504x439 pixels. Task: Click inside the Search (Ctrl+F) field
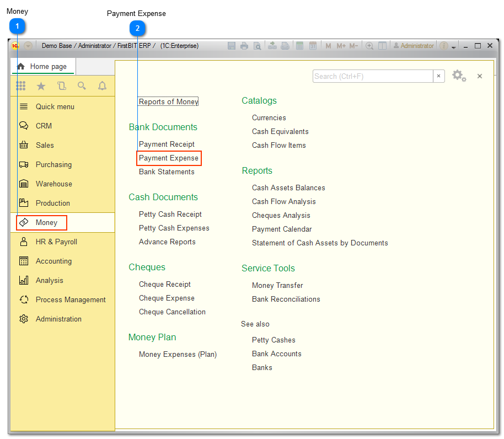(x=372, y=76)
